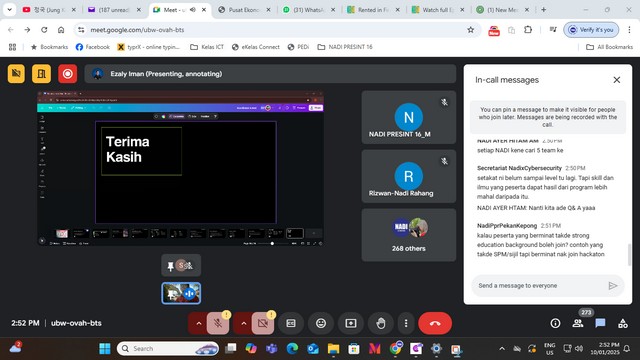Click the present screen icon
Image resolution: width=640 pixels, height=360 pixels.
[351, 323]
